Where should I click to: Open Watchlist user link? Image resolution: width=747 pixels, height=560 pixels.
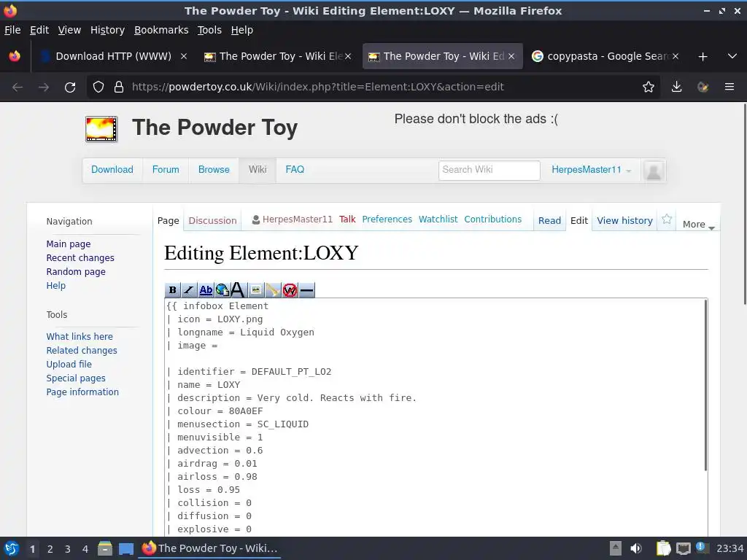(x=438, y=219)
